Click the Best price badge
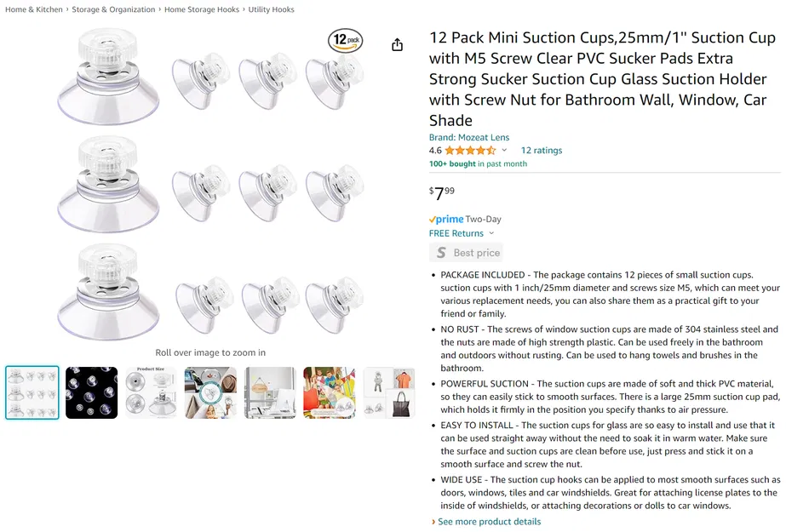This screenshot has width=786, height=532. pos(466,253)
